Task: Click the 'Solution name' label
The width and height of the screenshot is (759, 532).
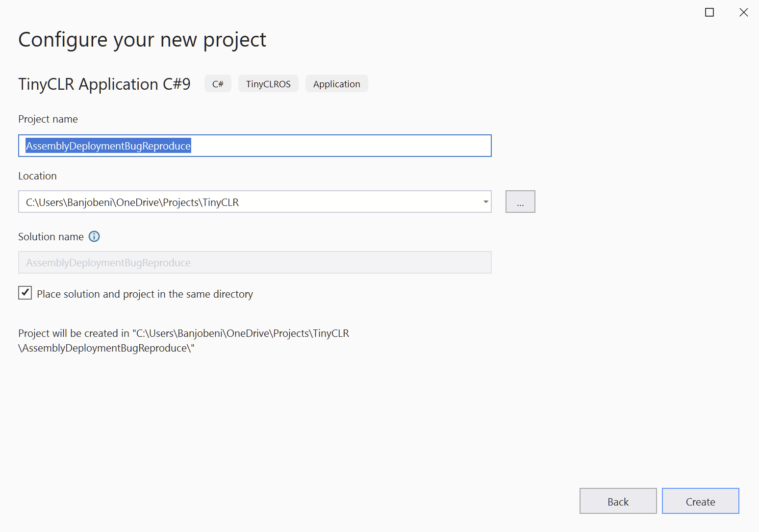Action: pyautogui.click(x=51, y=237)
